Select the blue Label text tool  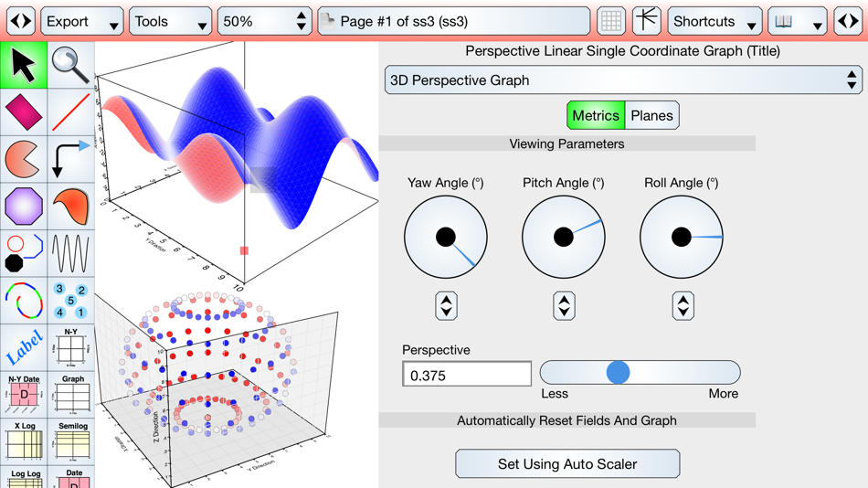click(24, 348)
